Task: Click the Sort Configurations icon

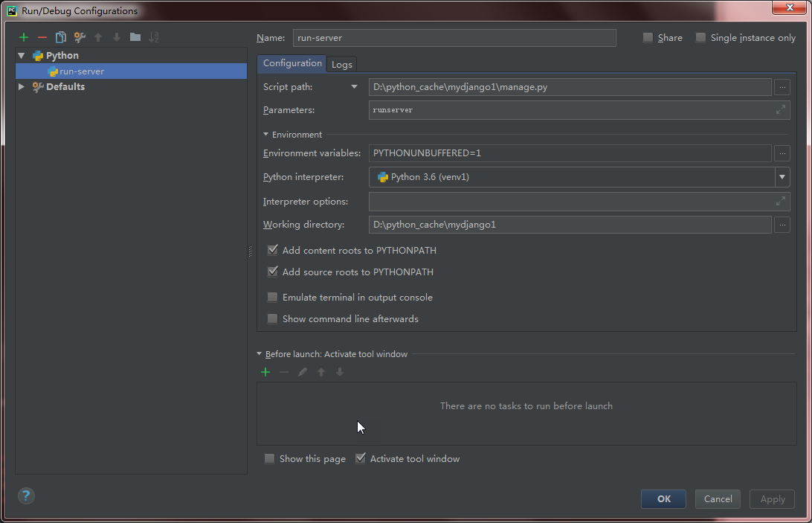Action: click(x=154, y=37)
